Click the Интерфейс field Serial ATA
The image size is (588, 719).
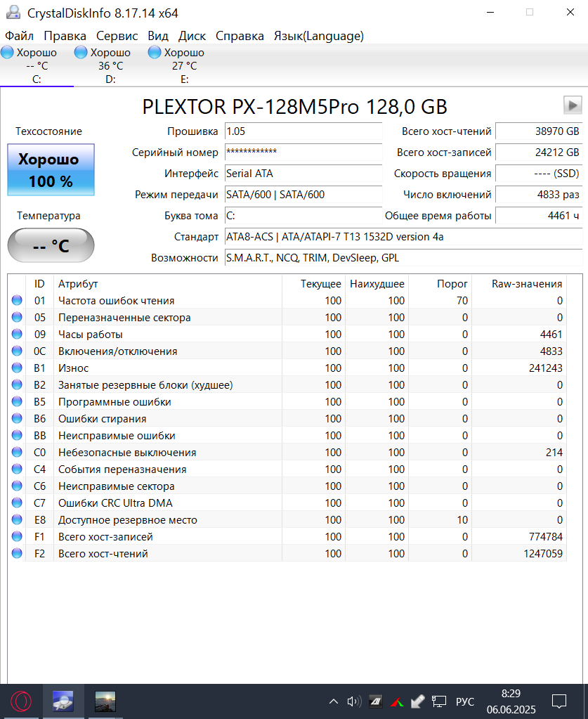[303, 174]
